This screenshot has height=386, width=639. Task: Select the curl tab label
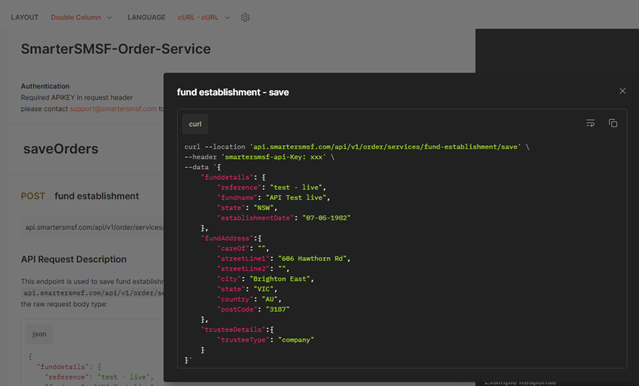(195, 124)
